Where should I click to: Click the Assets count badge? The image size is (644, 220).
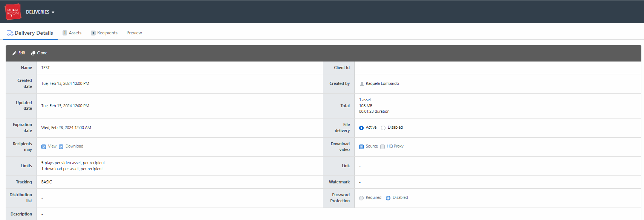click(65, 33)
